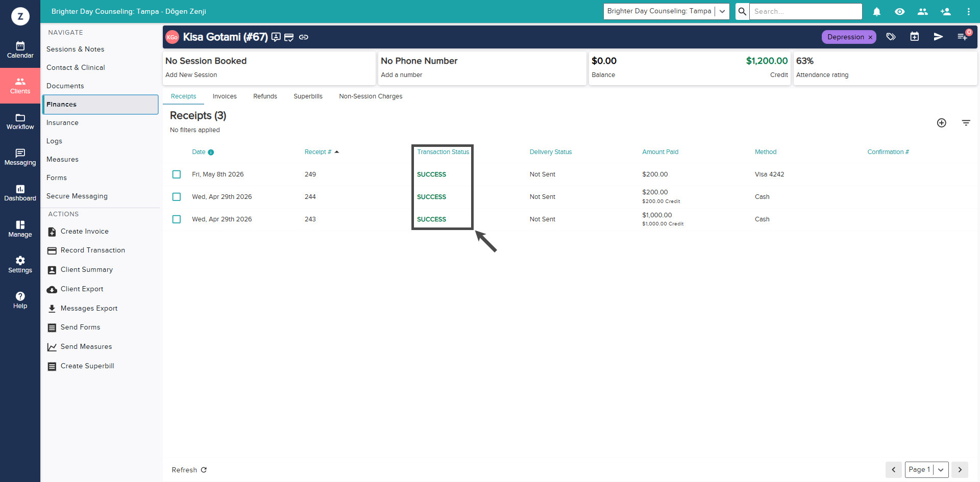Click the add receipt plus-circle icon
Viewport: 980px width, 482px height.
942,123
